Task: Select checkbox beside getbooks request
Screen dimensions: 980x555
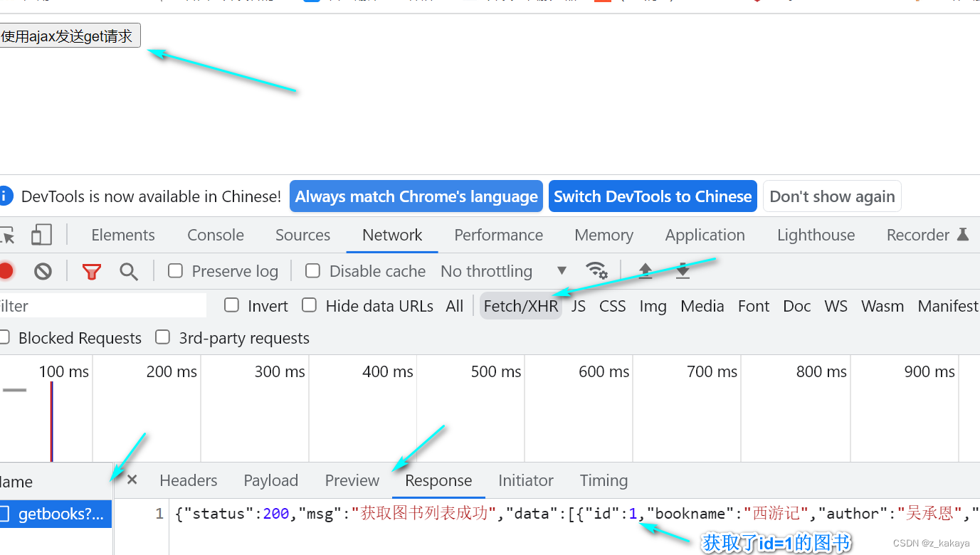Action: [4, 514]
